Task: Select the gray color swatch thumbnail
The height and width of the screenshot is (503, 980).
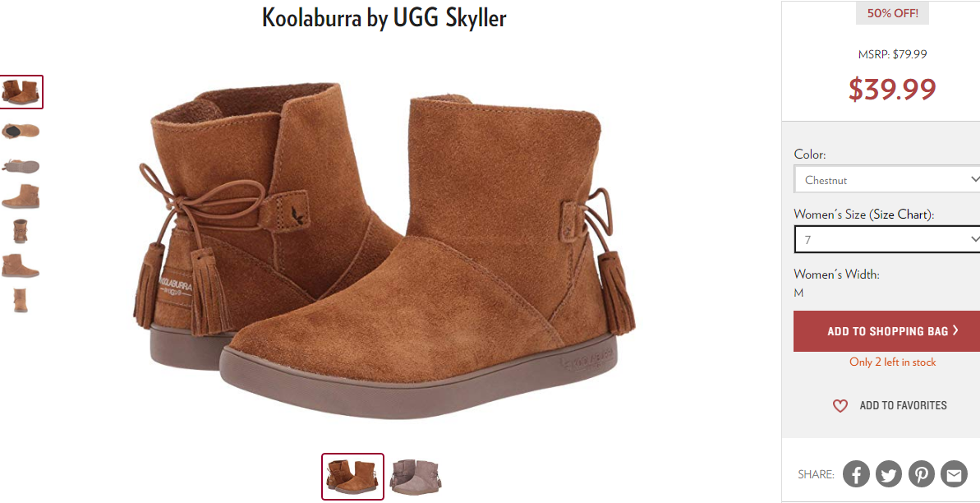Action: click(x=416, y=476)
